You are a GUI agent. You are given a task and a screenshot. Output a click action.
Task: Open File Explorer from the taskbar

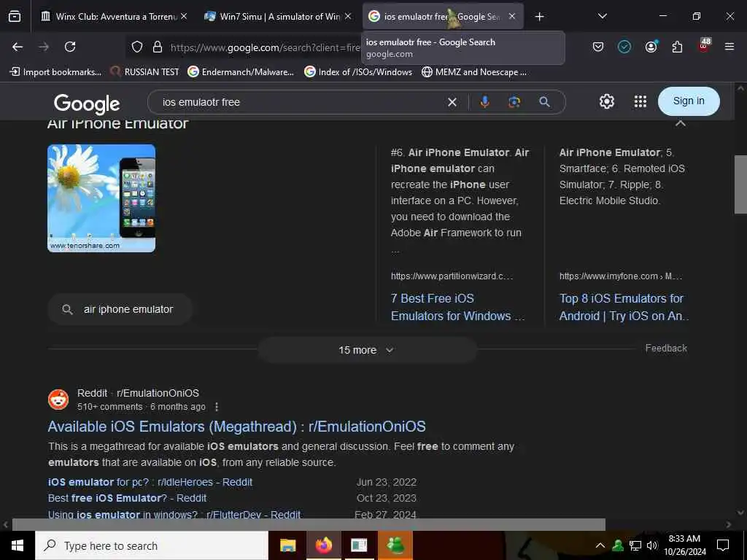pyautogui.click(x=287, y=545)
